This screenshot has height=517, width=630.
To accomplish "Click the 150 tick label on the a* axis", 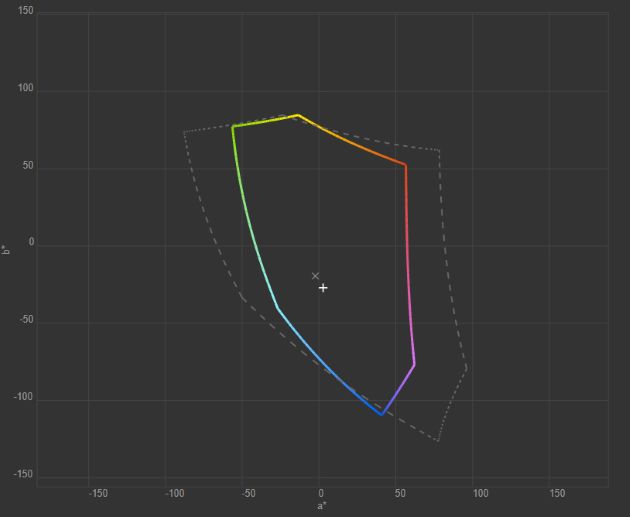I will click(x=557, y=493).
